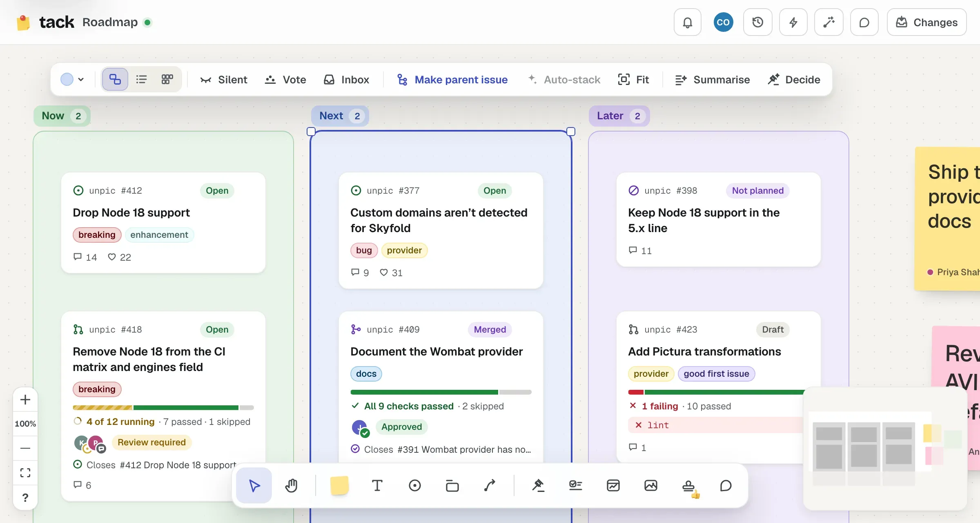
Task: Click the Decide button
Action: pos(794,80)
